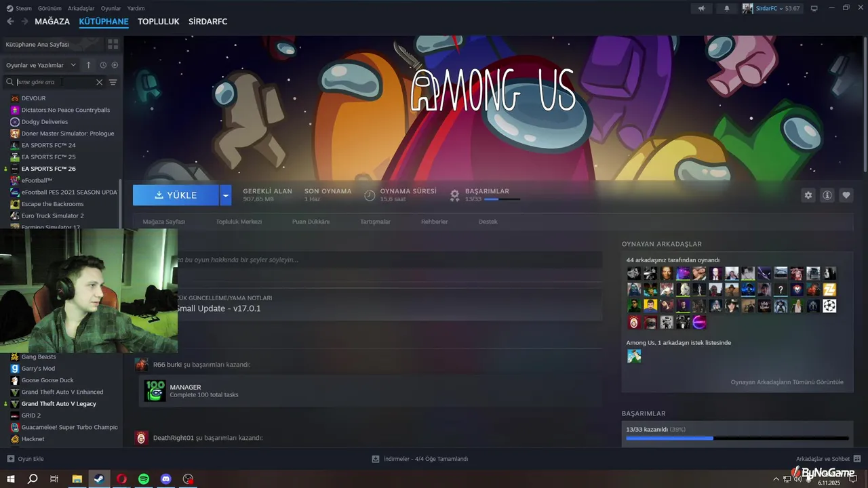Screen dimensions: 868x488
Task: Open the Mağaza Sayfası link
Action: pyautogui.click(x=163, y=222)
